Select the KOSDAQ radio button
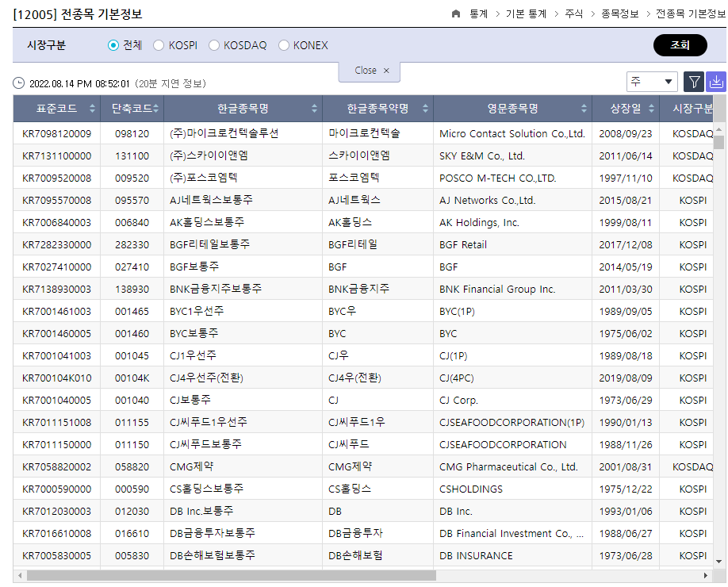Screen dimensions: 728x587 coord(213,45)
